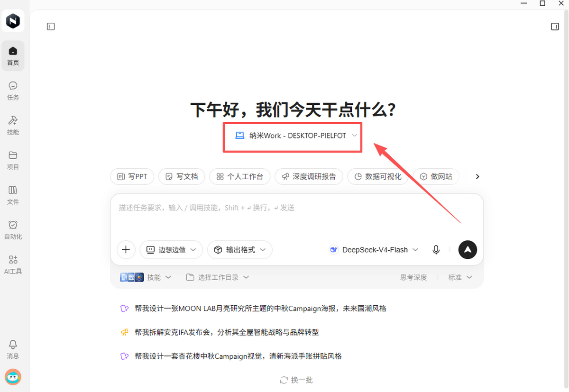This screenshot has width=569, height=392.
Task: Click the Nano app logo icon
Action: pos(13,21)
